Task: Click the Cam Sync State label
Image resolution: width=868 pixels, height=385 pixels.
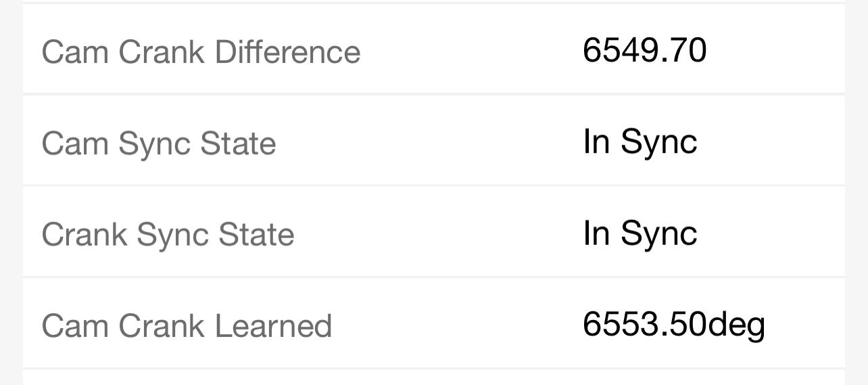Action: coord(159,143)
